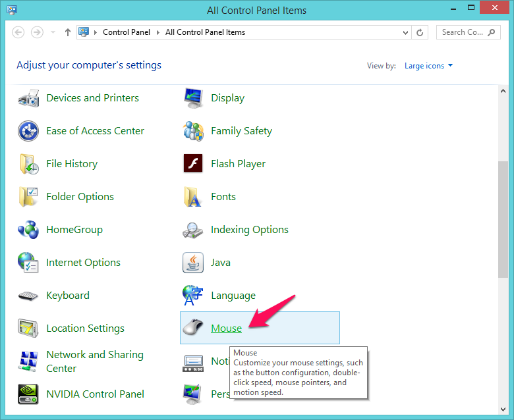Open the Language link
Screen dimensions: 514x420
click(x=233, y=296)
